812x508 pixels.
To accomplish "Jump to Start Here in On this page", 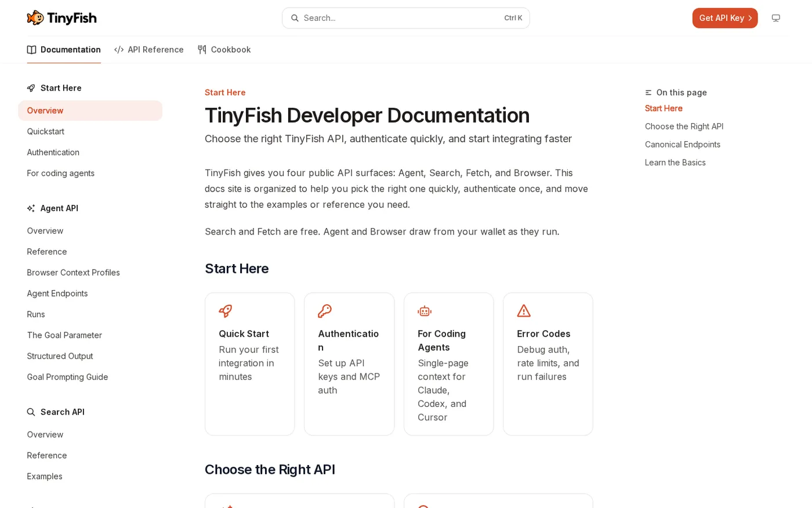I will (664, 109).
